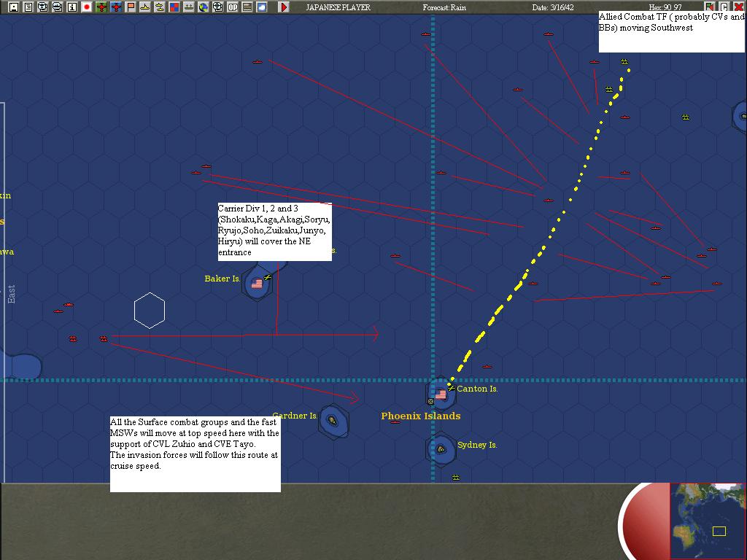Click the white highlighted hex outline
This screenshot has width=747, height=560.
(150, 311)
